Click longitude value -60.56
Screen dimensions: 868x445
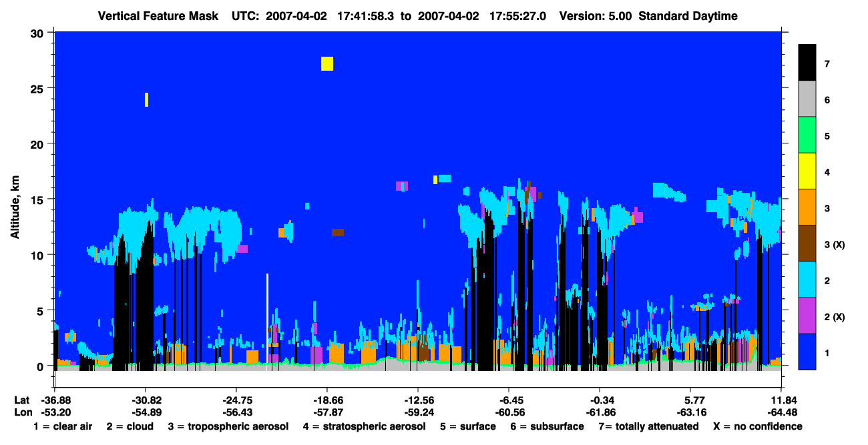[509, 412]
